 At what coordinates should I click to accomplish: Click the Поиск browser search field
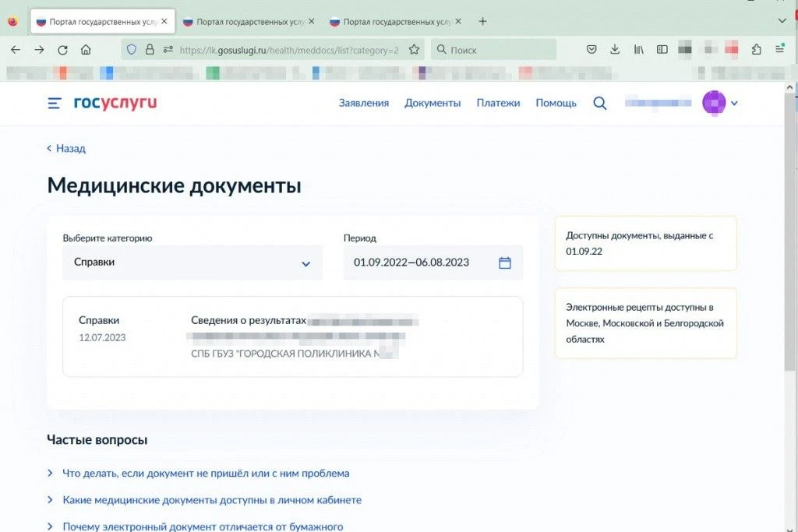pyautogui.click(x=493, y=50)
